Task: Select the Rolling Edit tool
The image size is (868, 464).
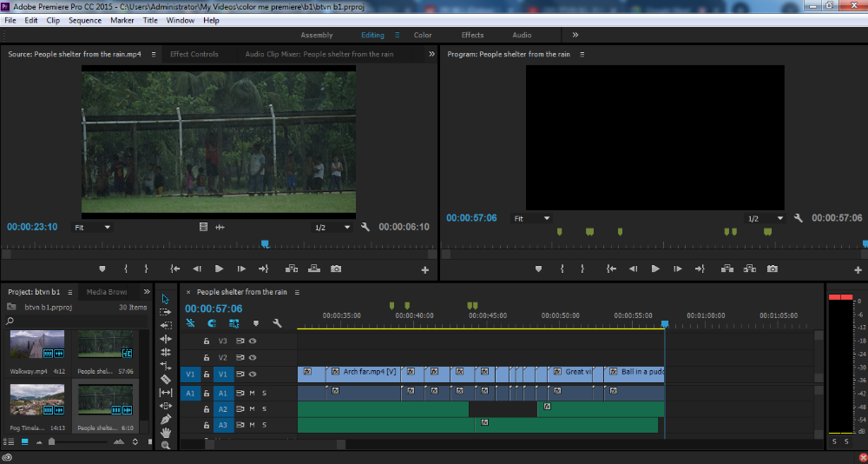Action: pos(165,352)
